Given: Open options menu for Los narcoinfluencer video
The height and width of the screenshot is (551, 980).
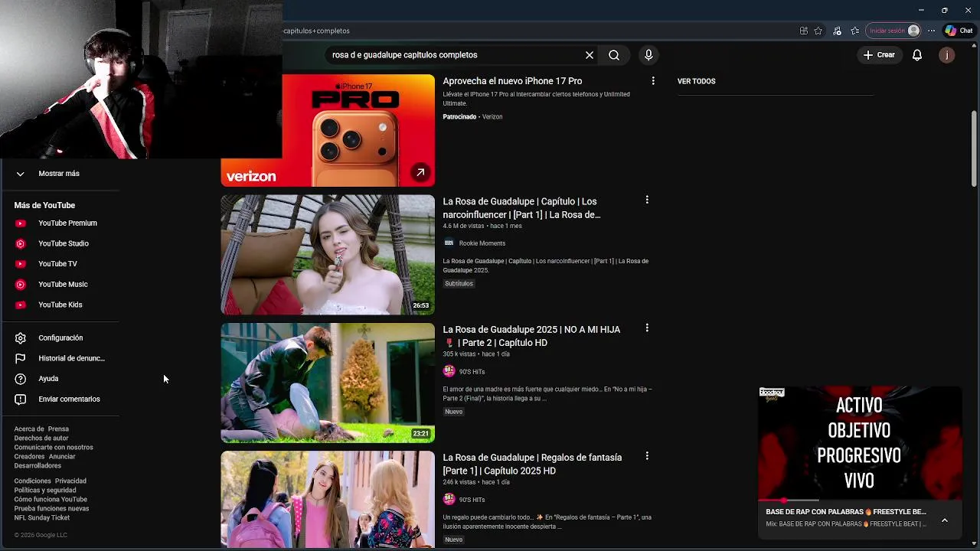Looking at the screenshot, I should coord(647,200).
